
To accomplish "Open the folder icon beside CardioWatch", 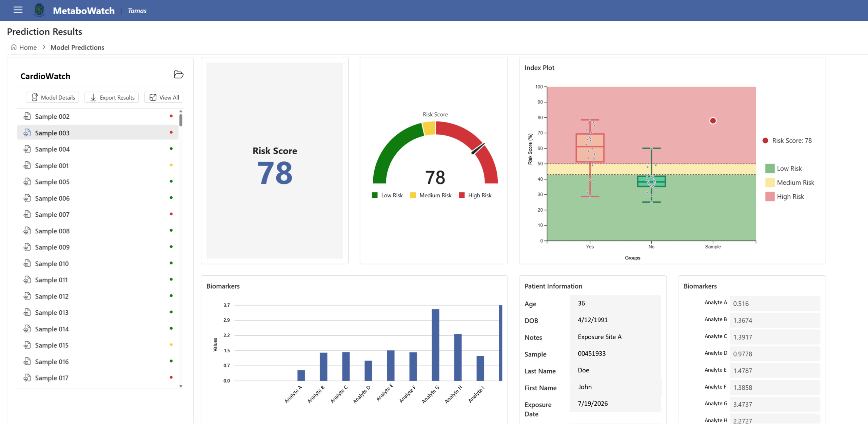I will [x=178, y=74].
